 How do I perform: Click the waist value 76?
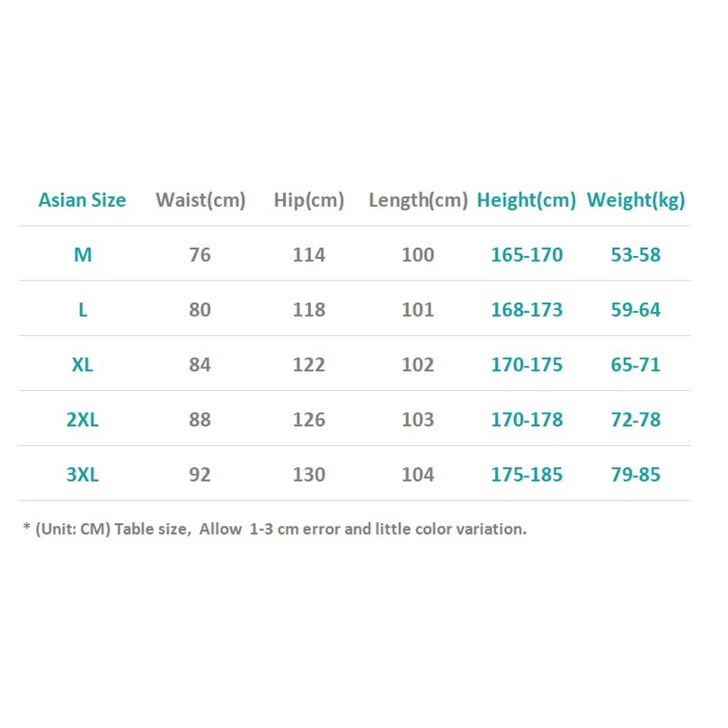[x=200, y=255]
